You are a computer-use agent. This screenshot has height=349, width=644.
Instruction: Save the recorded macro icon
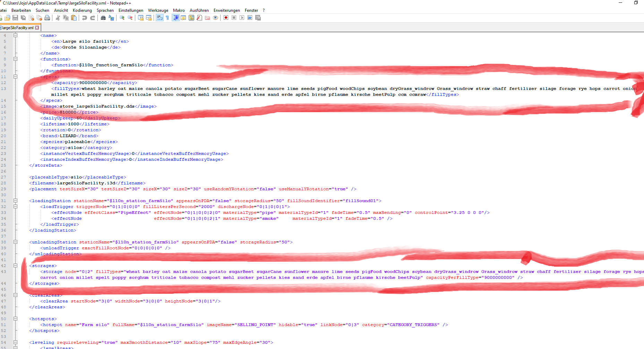pyautogui.click(x=258, y=18)
